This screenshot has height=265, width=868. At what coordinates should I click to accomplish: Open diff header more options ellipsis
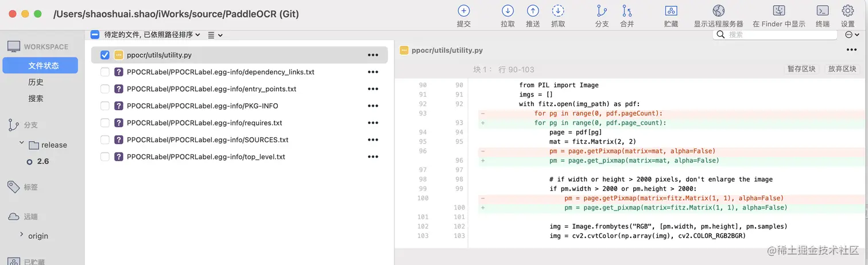(851, 50)
